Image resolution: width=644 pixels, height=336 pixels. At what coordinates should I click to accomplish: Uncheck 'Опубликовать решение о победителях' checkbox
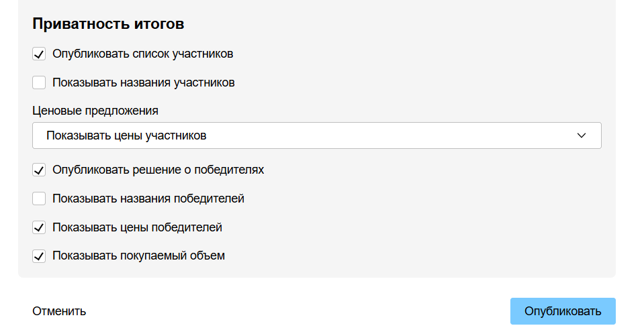point(39,170)
